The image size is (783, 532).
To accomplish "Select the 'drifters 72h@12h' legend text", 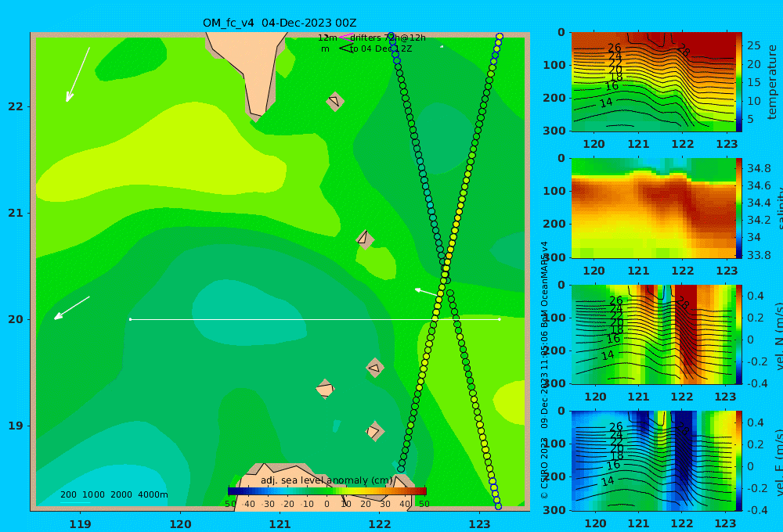I will (x=388, y=38).
